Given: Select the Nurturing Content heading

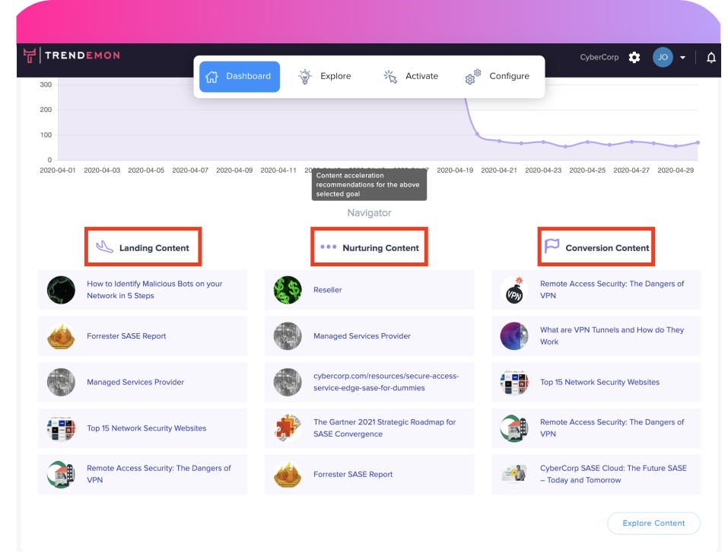Looking at the screenshot, I should tap(380, 248).
